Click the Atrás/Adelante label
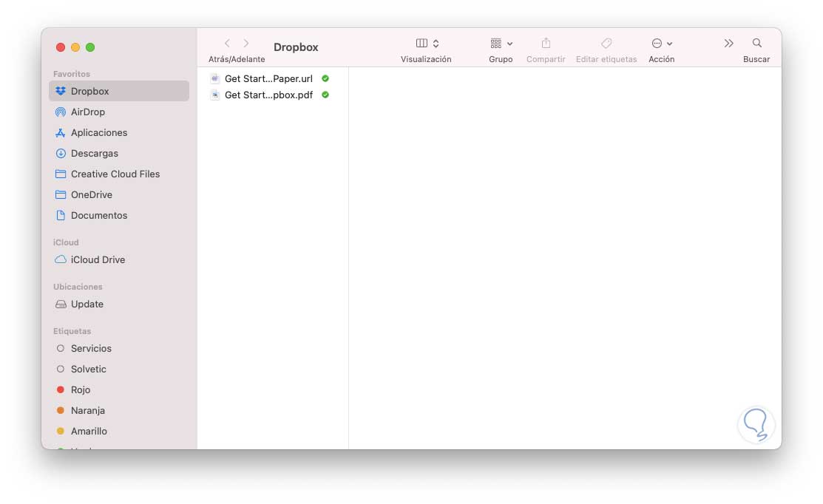This screenshot has width=823, height=504. 237,59
